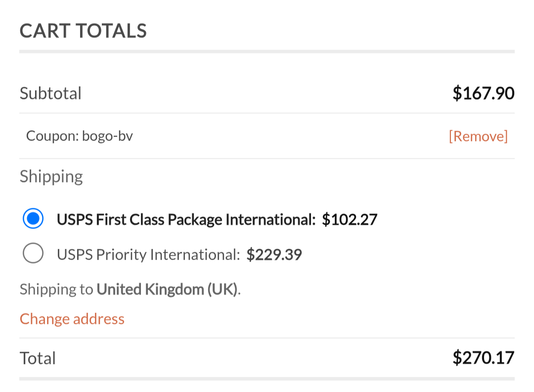Remove the bogo-bv coupon
534x392 pixels.
(478, 136)
